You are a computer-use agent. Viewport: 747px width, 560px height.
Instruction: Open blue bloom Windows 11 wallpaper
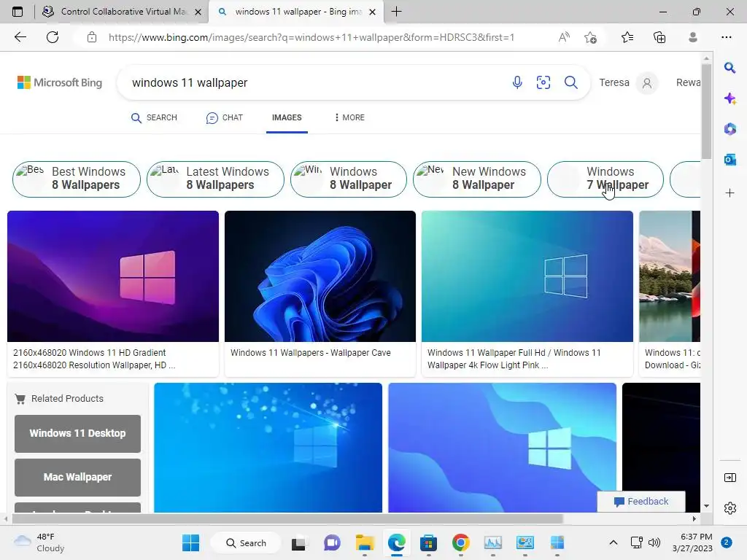[x=320, y=276]
